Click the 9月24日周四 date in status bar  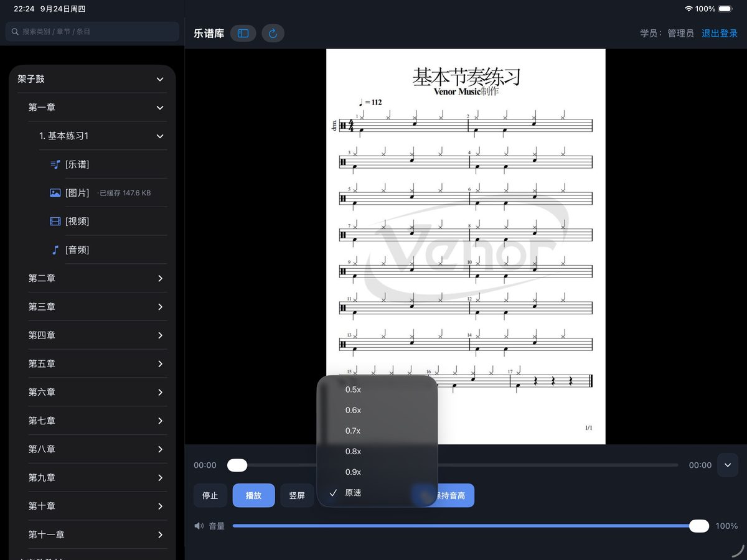pos(62,9)
